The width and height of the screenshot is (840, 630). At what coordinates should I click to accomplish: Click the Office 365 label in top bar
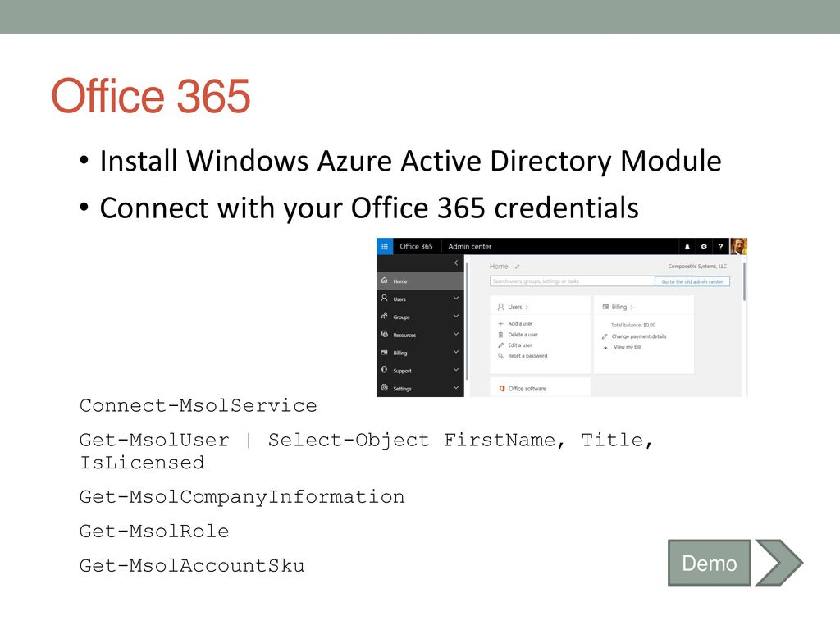click(x=416, y=246)
